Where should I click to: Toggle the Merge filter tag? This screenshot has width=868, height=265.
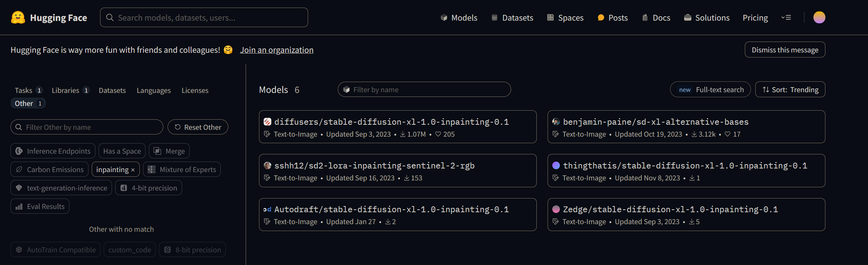click(169, 151)
